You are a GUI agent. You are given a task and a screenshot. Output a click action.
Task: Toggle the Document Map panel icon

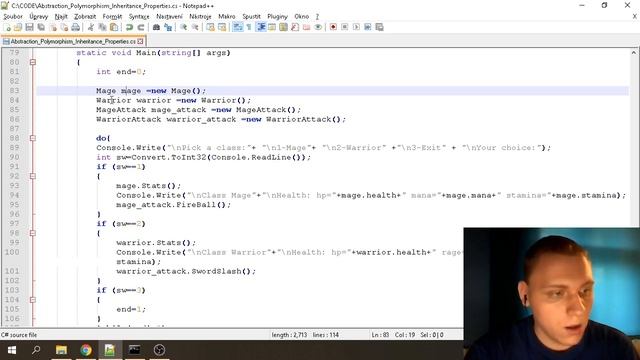click(283, 27)
